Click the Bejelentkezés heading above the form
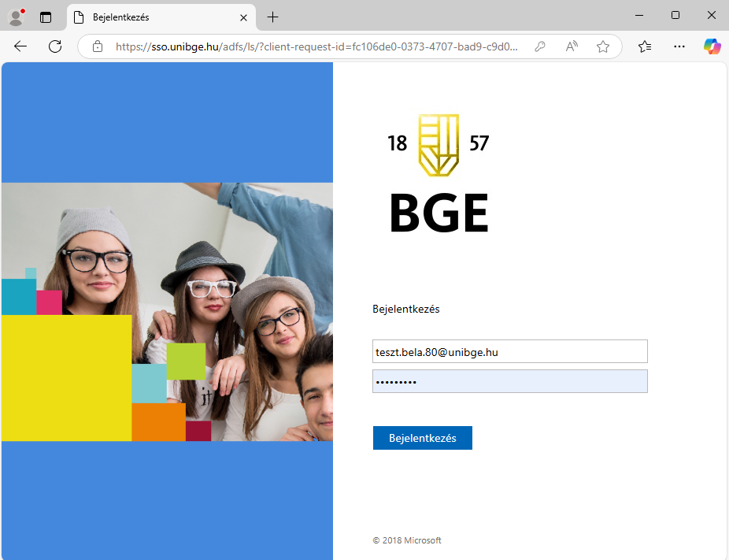The width and height of the screenshot is (729, 560). 406,309
